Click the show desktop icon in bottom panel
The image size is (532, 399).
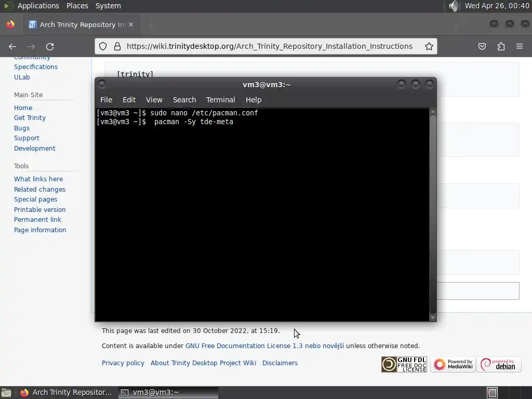[6, 393]
